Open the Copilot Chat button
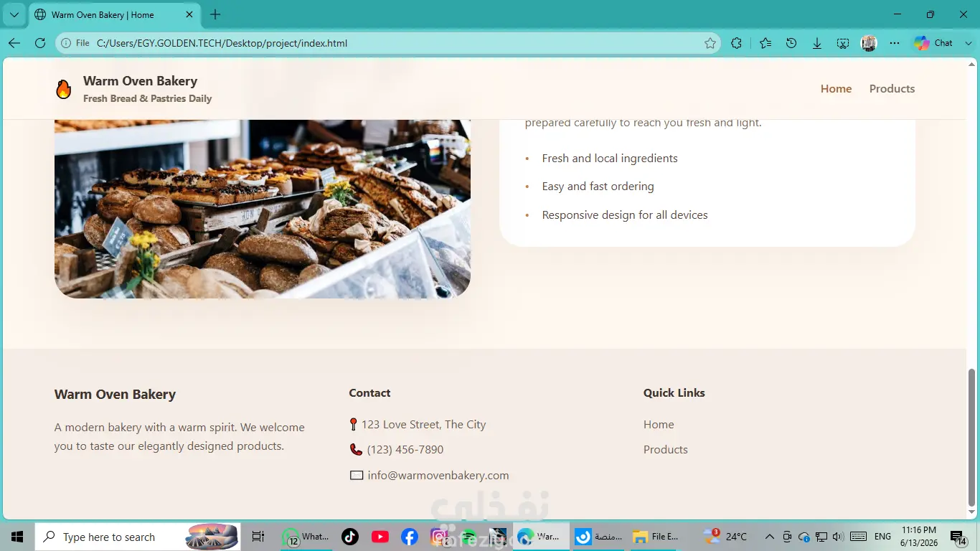This screenshot has height=551, width=980. tap(933, 43)
